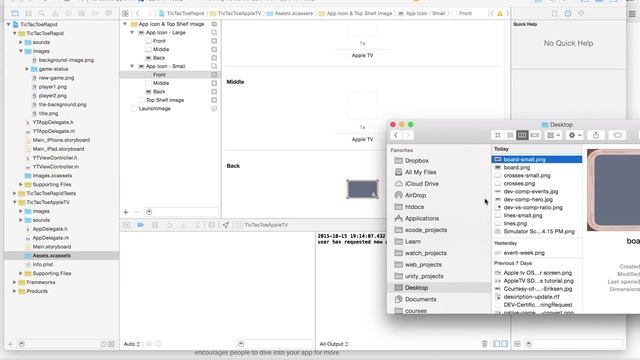
Task: Show console pane toggle
Action: coord(504,344)
